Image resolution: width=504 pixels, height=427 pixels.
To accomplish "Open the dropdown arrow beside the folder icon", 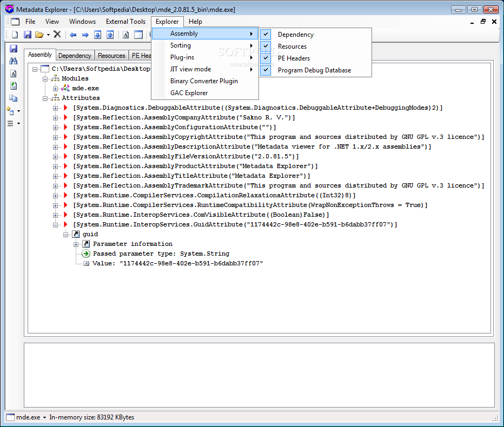I will [48, 35].
